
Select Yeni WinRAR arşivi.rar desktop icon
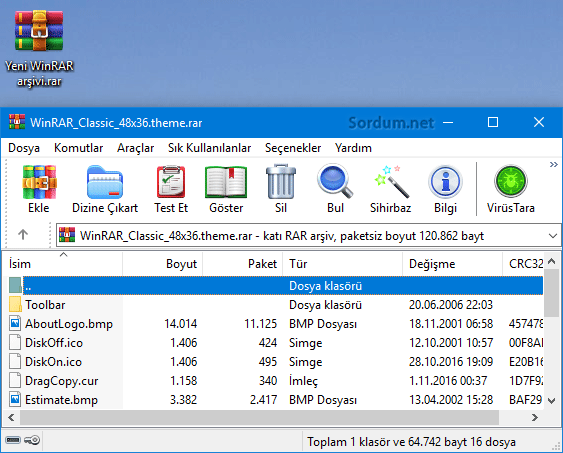tap(39, 48)
